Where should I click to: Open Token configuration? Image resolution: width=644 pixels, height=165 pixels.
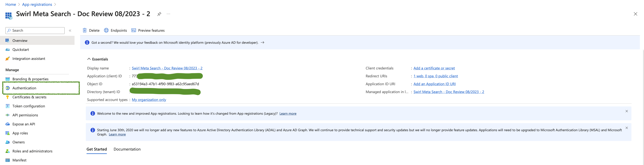[x=29, y=106]
